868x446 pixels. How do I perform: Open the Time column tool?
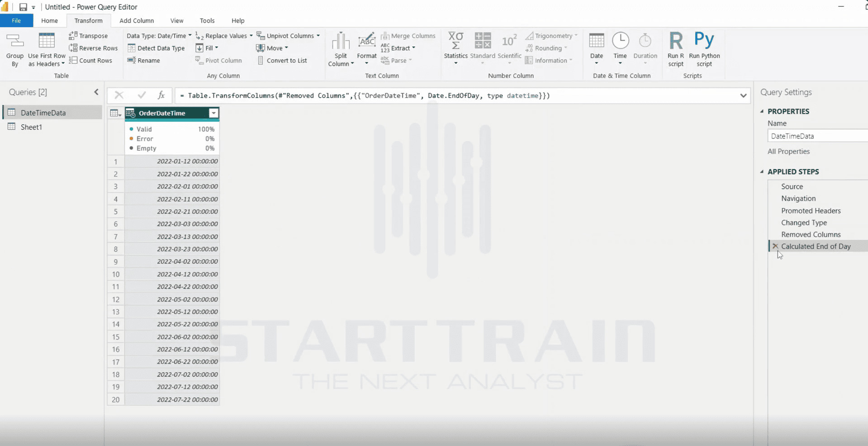point(620,48)
